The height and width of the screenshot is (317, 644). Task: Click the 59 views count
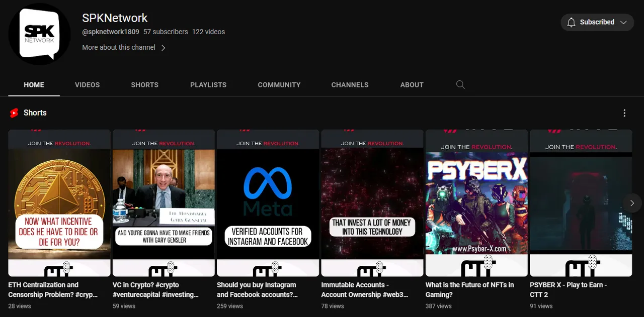tap(124, 306)
